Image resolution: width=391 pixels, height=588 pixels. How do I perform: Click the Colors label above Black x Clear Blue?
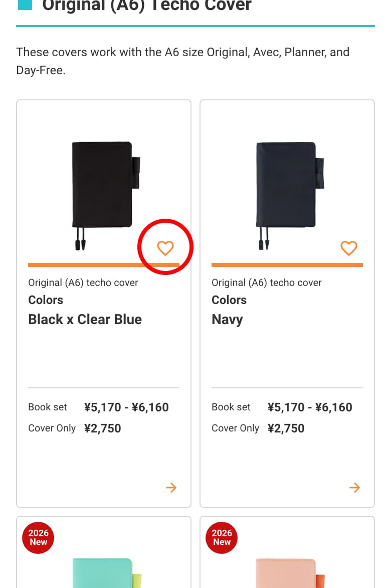tap(46, 300)
